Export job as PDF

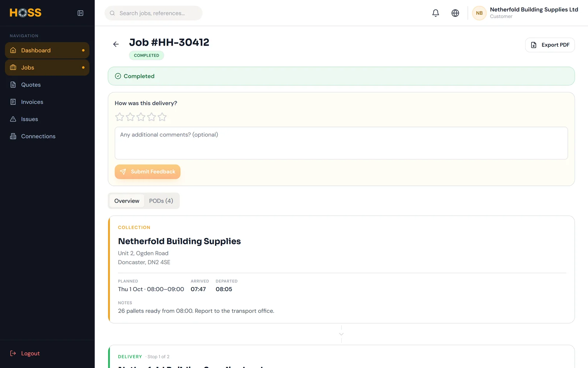(x=550, y=45)
